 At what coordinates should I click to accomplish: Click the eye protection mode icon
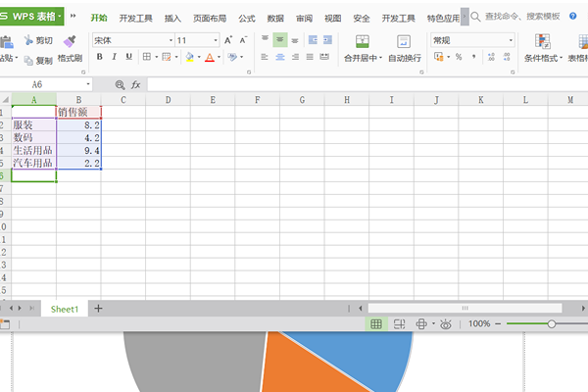(x=446, y=324)
